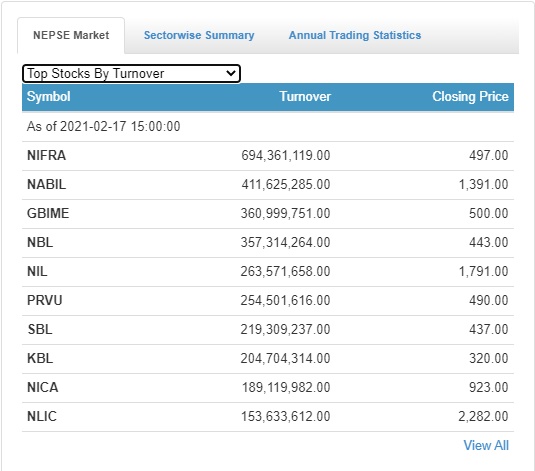The width and height of the screenshot is (535, 471).
Task: Select the As of 2021-02-17 15:00:00 text
Action: [103, 126]
